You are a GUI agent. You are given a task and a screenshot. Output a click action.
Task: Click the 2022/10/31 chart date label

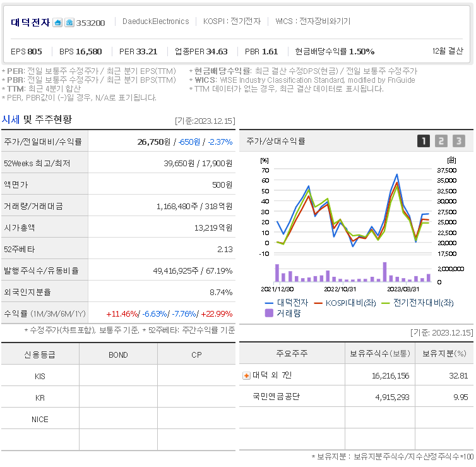tap(340, 289)
